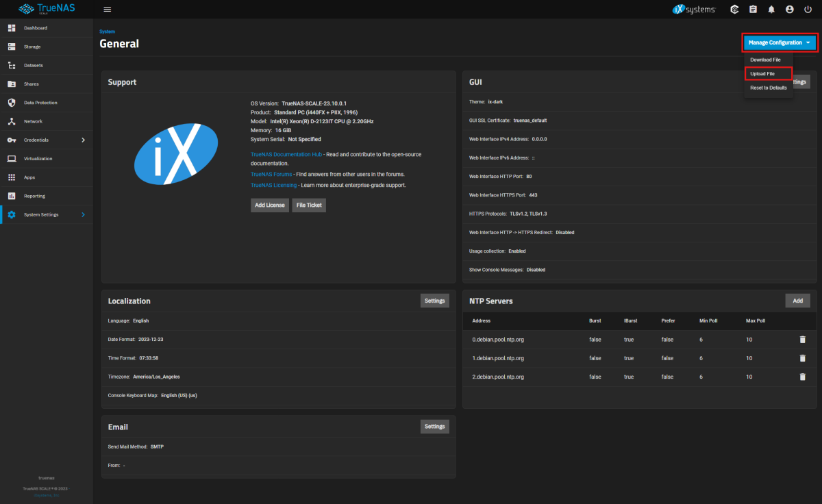Select Upload File from the menu
The image size is (822, 504).
pos(769,73)
